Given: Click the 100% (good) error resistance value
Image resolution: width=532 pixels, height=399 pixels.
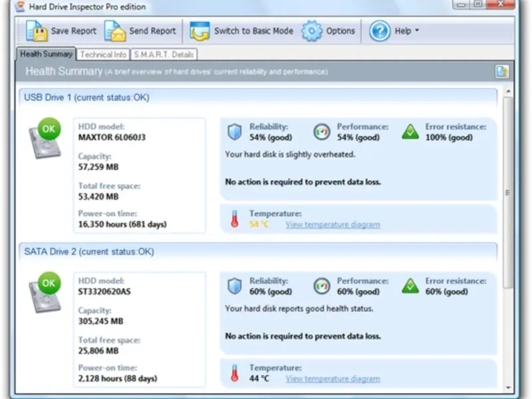Looking at the screenshot, I should 449,138.
